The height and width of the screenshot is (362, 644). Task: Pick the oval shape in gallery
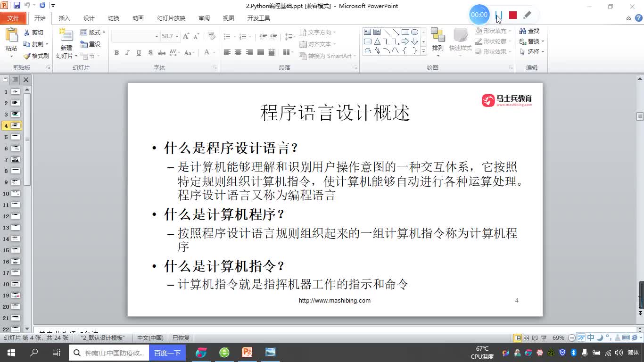414,32
